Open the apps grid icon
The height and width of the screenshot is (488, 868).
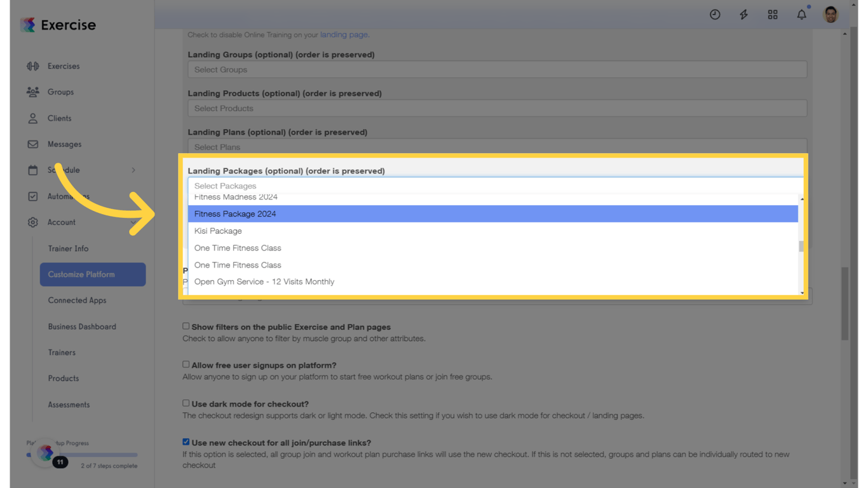coord(773,15)
